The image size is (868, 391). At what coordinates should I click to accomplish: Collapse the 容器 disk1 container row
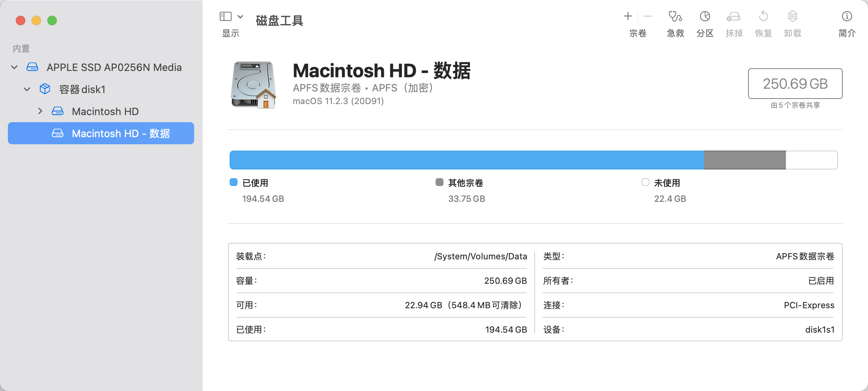tap(27, 89)
